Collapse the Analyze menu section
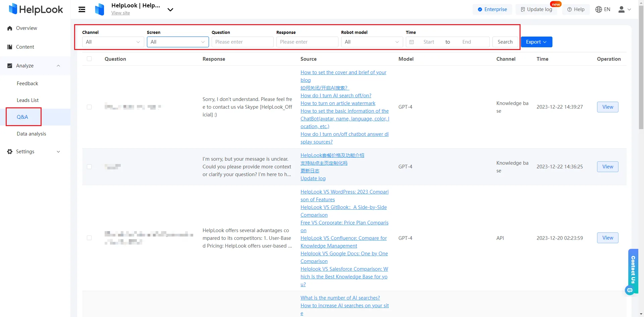The height and width of the screenshot is (317, 644). (58, 66)
